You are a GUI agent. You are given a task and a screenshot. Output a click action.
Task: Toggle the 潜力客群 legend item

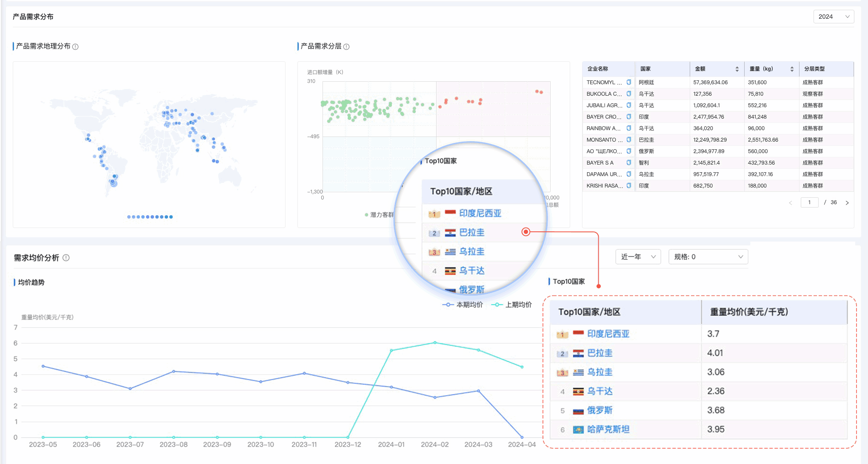click(380, 214)
